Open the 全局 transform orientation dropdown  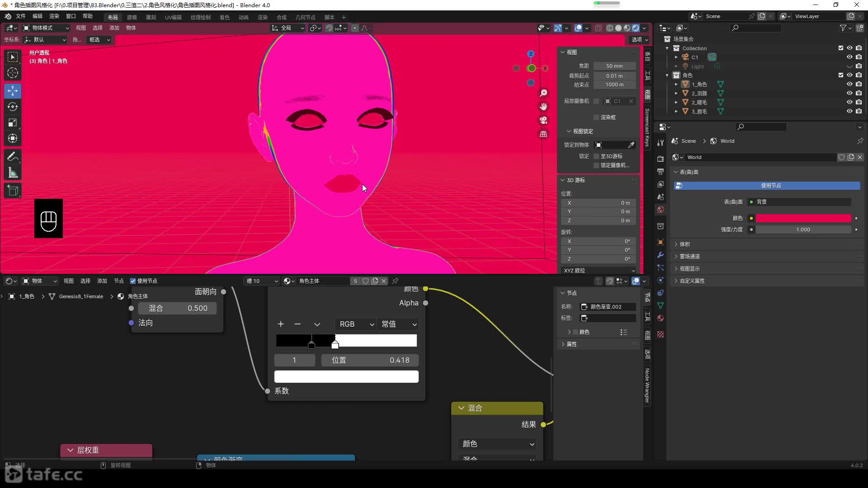point(288,28)
